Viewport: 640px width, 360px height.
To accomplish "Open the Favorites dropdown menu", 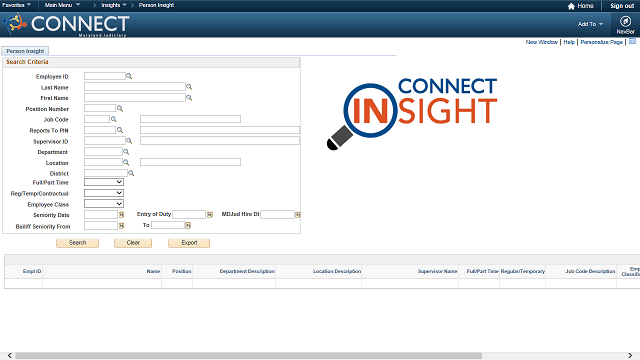I will pos(16,5).
